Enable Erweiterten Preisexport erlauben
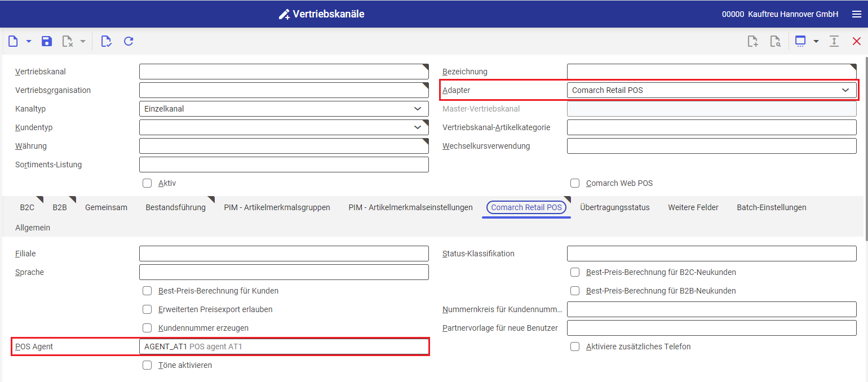 pyautogui.click(x=148, y=309)
